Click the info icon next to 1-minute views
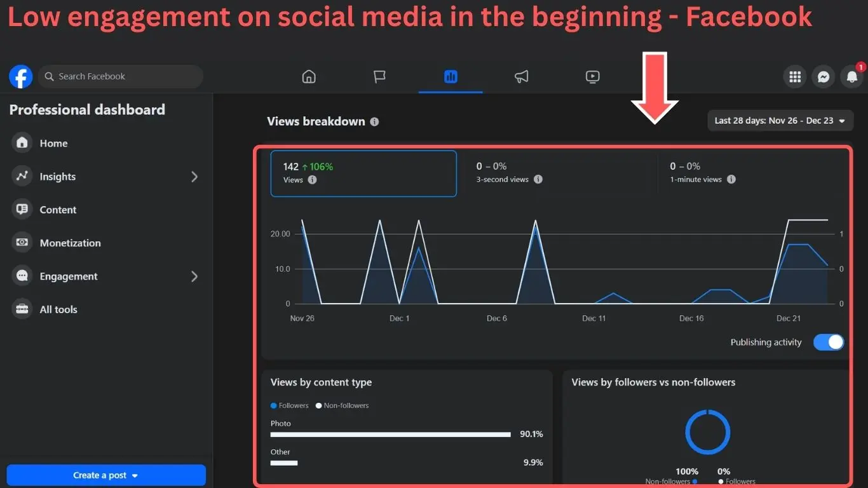 pyautogui.click(x=731, y=179)
